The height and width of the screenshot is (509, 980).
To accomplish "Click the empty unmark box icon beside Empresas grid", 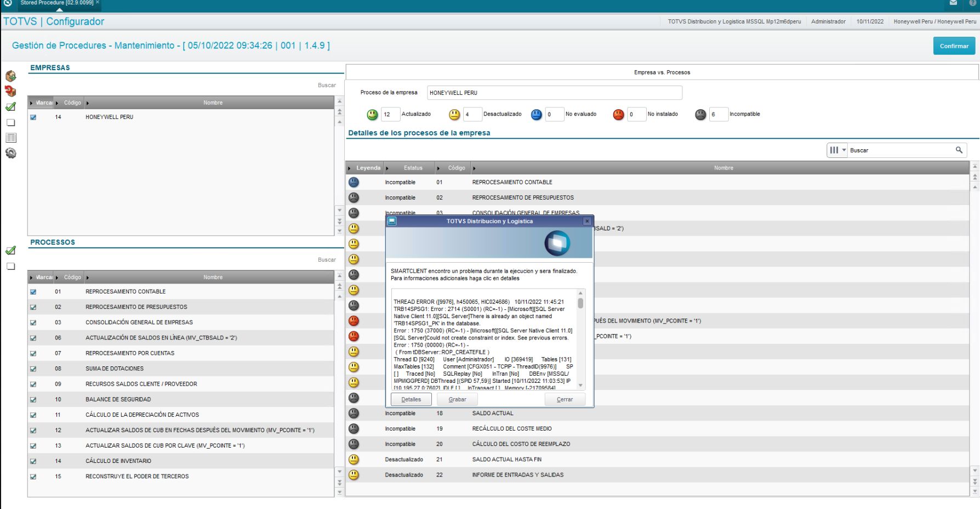I will (10, 122).
